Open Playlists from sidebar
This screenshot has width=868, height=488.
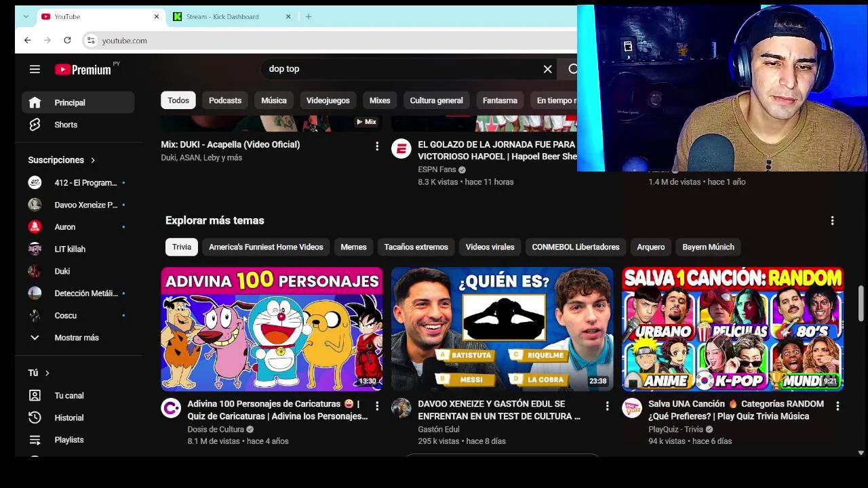point(79,440)
